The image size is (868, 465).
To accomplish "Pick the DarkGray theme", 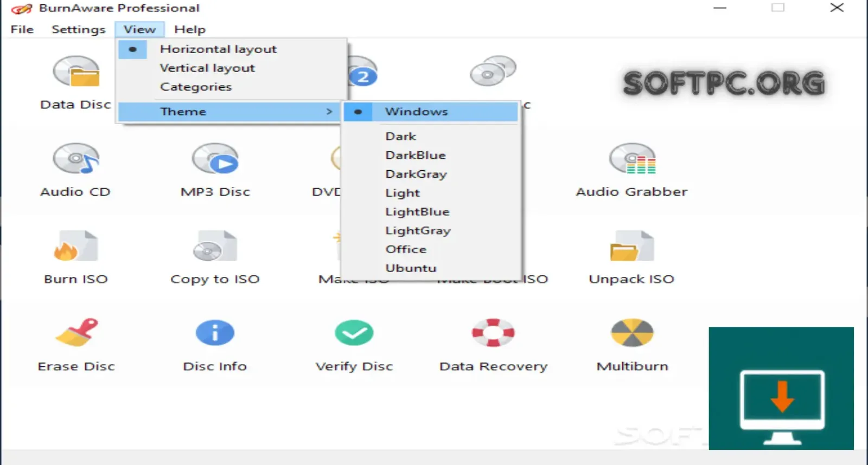I will click(x=431, y=174).
